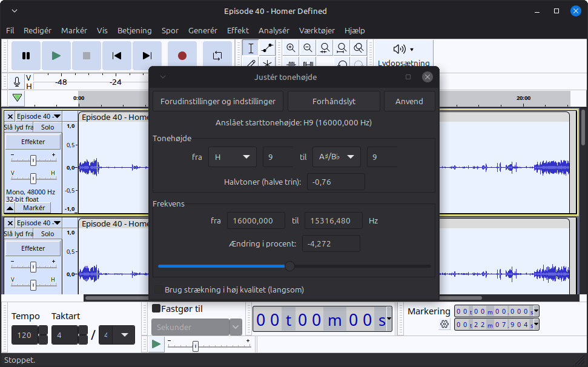The image size is (588, 367).
Task: Click the Record button
Action: tap(182, 56)
